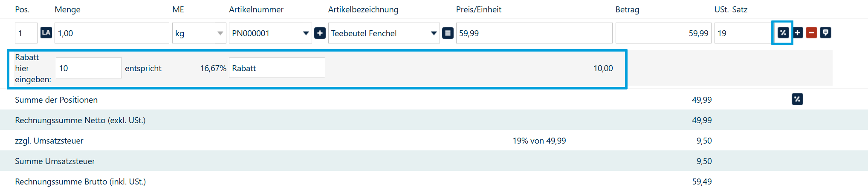
Task: Click the USt.-Satz field showing 19
Action: click(x=743, y=33)
